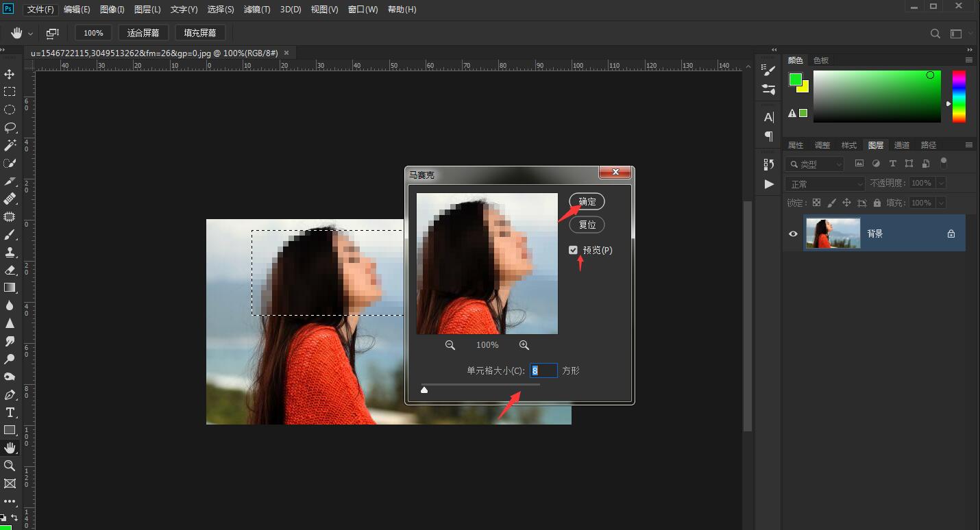Open the 滤镜(T) menu

coord(257,10)
